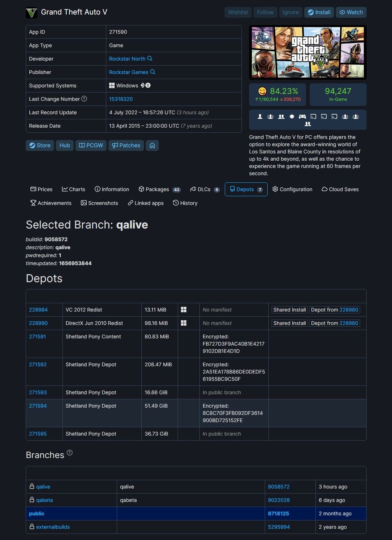Open the DLCs tab
The width and height of the screenshot is (392, 540).
pyautogui.click(x=205, y=189)
